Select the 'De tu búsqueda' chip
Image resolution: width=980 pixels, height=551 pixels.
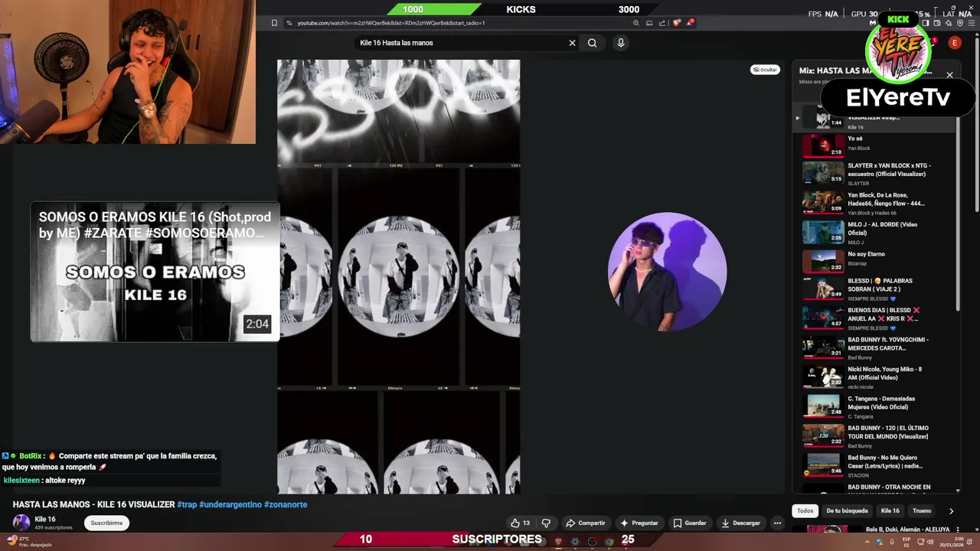[847, 510]
